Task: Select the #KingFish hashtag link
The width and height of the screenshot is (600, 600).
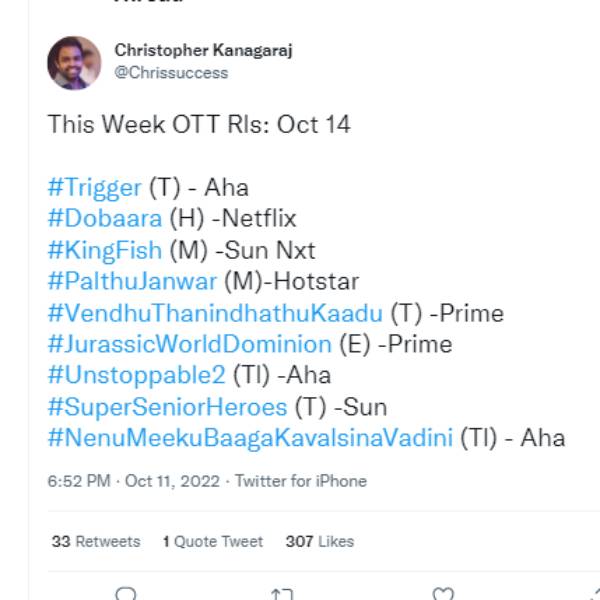Action: [x=105, y=250]
